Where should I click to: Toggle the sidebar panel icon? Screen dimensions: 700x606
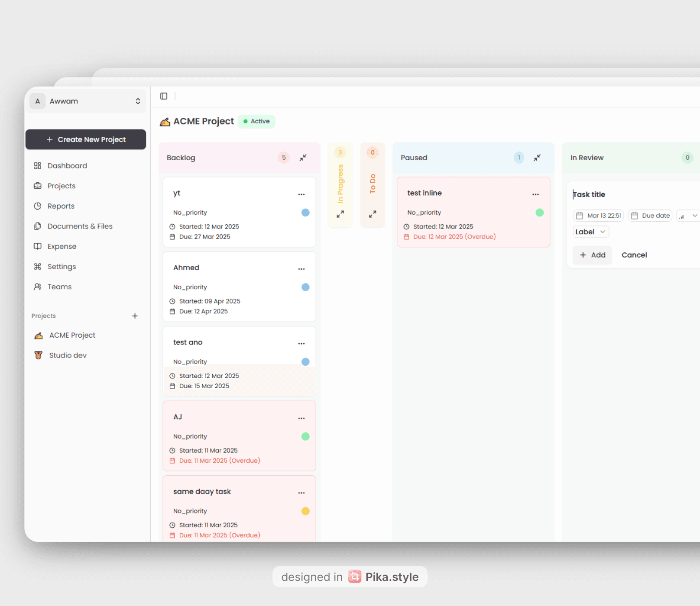pos(164,96)
